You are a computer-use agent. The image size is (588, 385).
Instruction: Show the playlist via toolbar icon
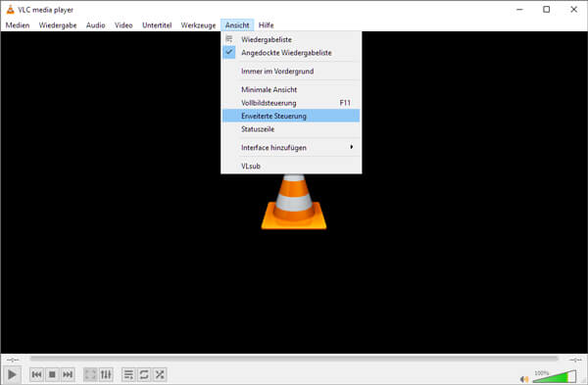128,374
